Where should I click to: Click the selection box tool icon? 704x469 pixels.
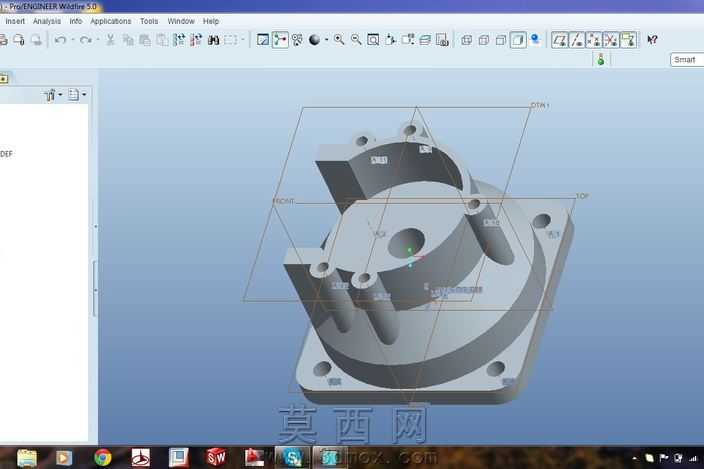tap(231, 40)
